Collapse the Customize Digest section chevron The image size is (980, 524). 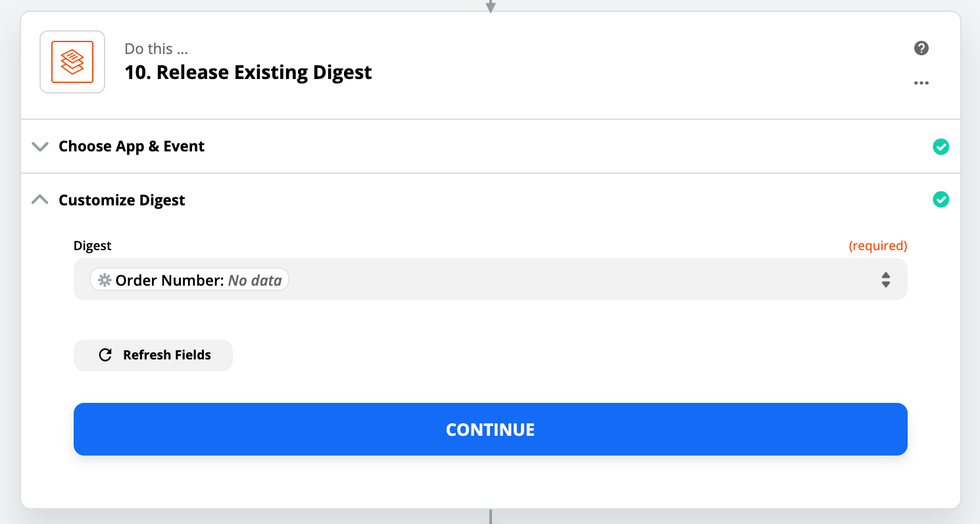[x=40, y=199]
